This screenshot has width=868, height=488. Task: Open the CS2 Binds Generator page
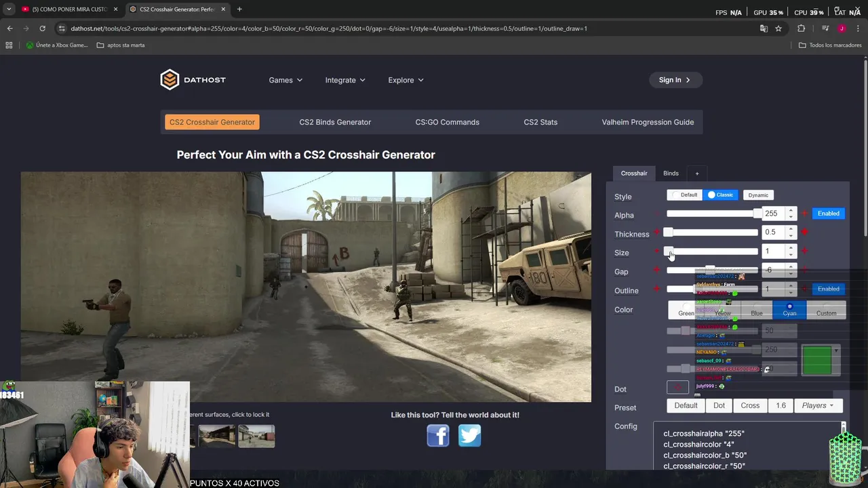click(x=335, y=122)
